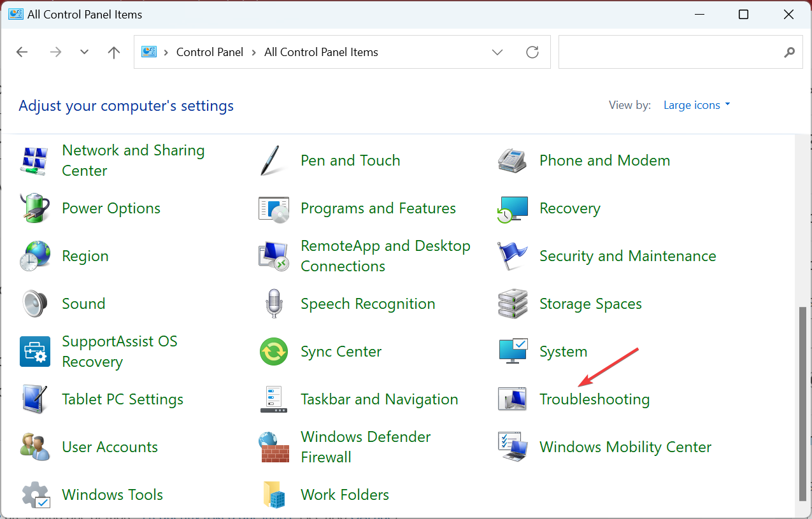
Task: Open the Recent locations chevron dropdown
Action: click(84, 52)
